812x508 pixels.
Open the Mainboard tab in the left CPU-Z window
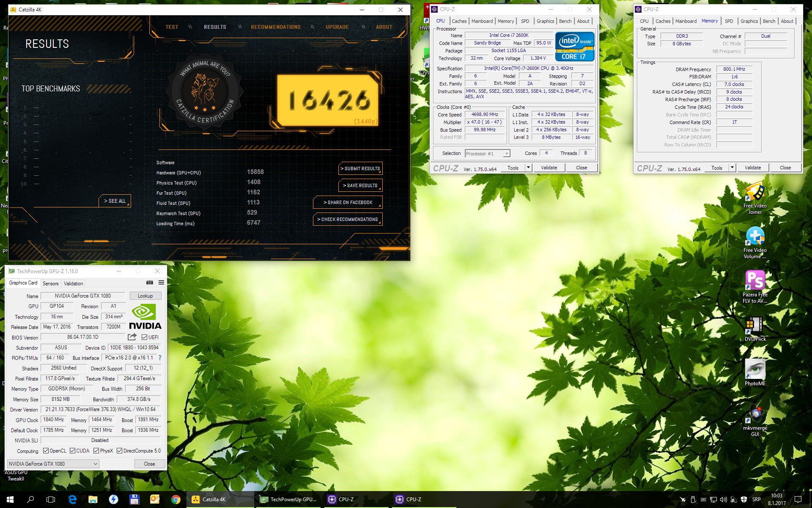[482, 21]
